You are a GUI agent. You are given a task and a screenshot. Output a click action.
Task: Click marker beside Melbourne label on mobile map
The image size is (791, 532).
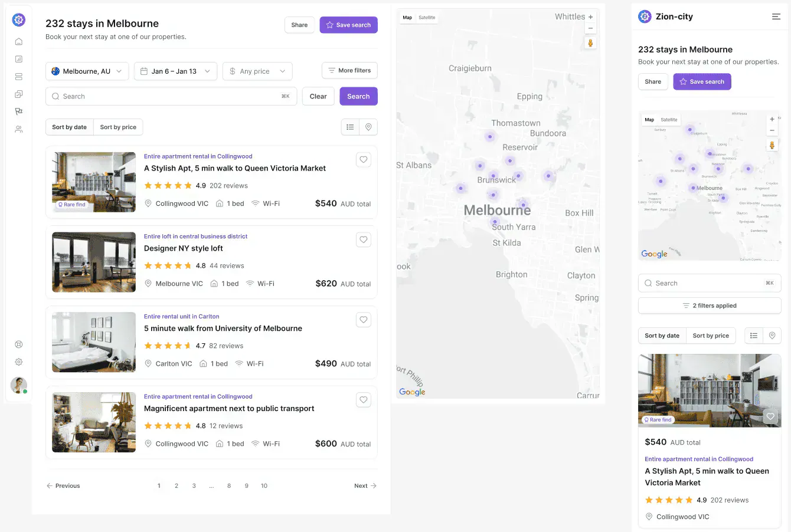tap(692, 188)
